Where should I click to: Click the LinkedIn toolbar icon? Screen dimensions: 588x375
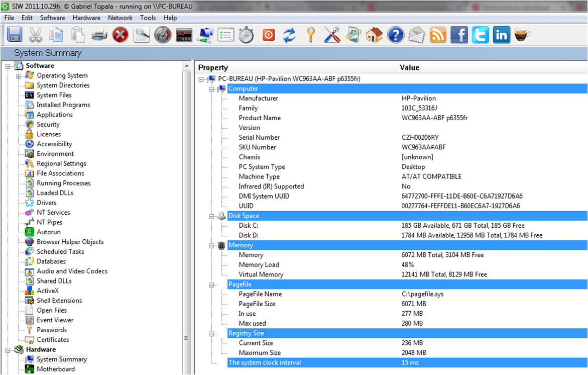501,35
